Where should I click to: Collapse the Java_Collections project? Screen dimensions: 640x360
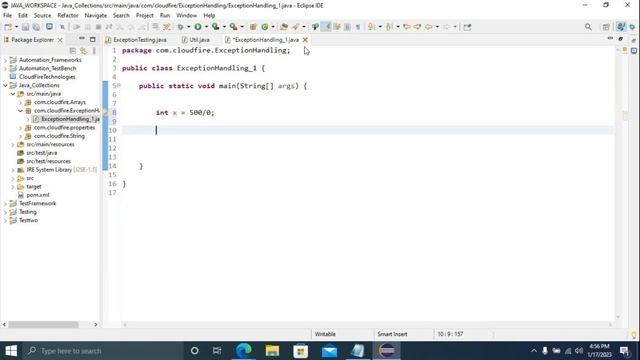[x=5, y=85]
